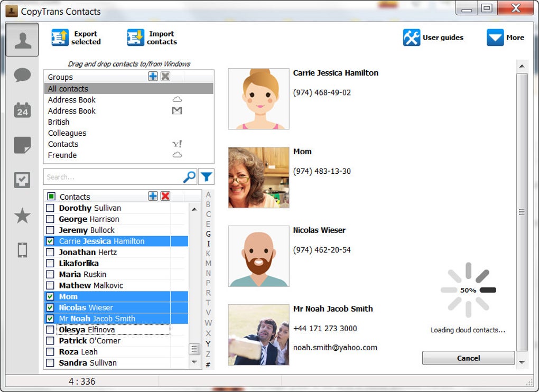Check Olesya Elfinova's checkbox
539x392 pixels.
[50, 330]
